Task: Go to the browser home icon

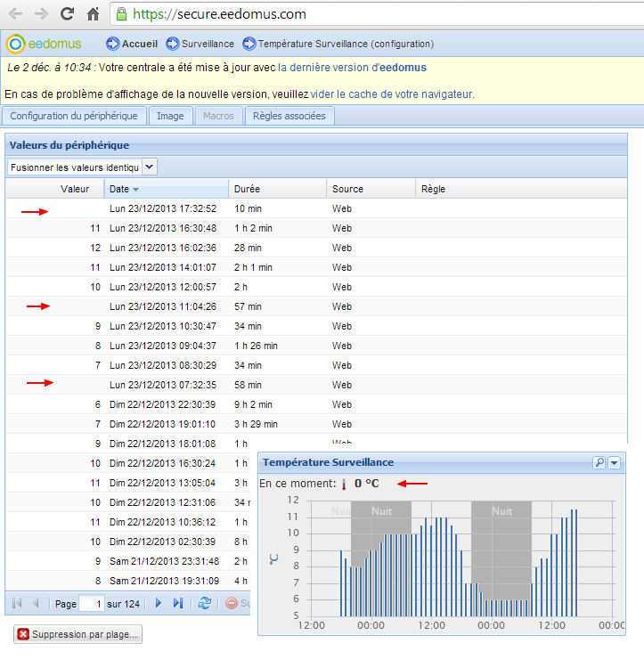Action: click(x=93, y=14)
